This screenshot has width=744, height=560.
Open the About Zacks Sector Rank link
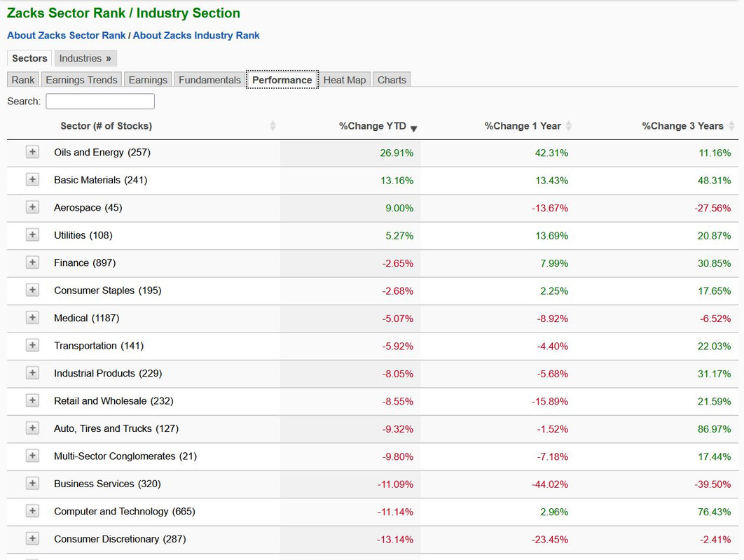point(67,35)
